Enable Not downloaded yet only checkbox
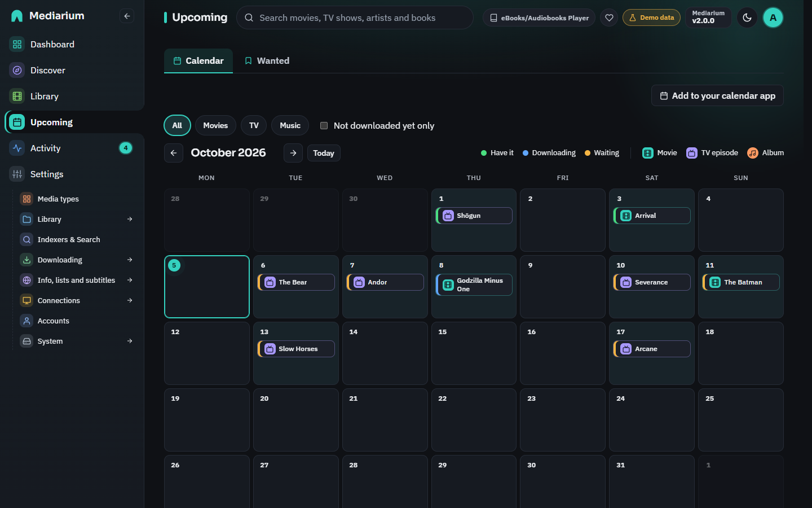Screen dimensions: 812x508 tap(324, 125)
